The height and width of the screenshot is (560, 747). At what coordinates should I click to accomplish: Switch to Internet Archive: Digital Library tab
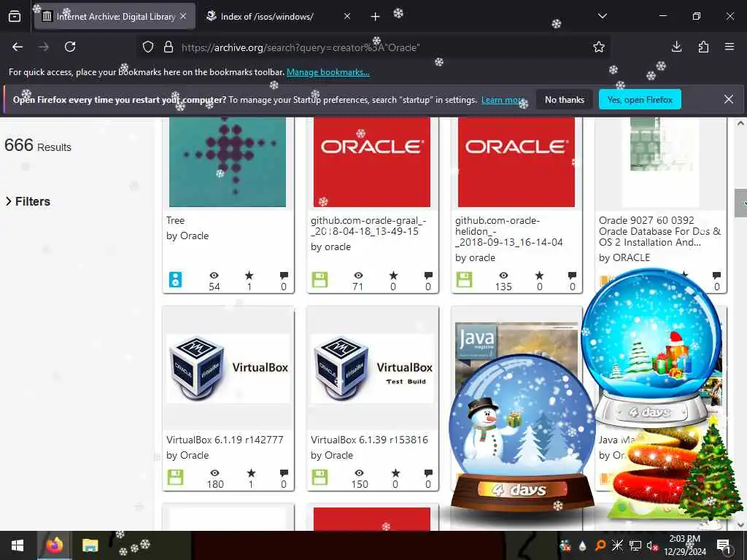coord(115,17)
